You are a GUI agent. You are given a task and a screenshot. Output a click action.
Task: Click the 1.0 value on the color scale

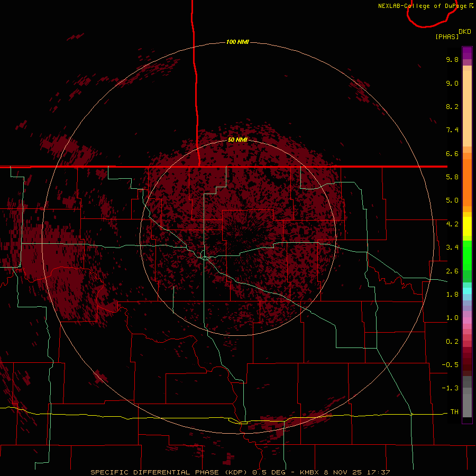452,318
